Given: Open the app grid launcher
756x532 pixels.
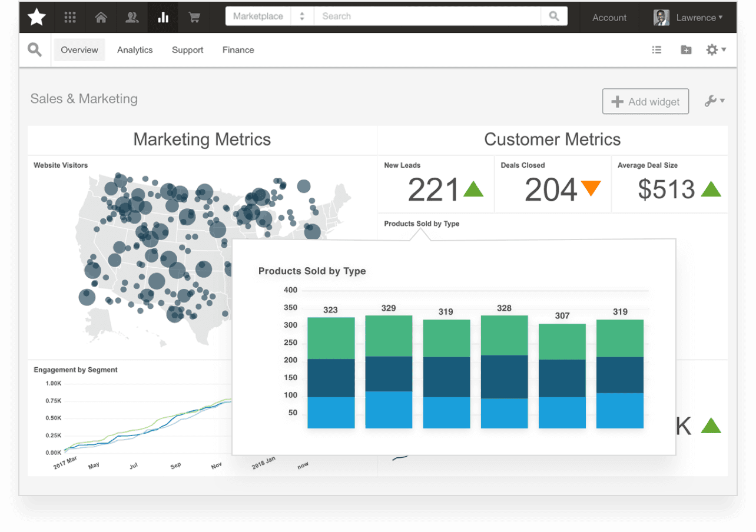Looking at the screenshot, I should (x=69, y=17).
